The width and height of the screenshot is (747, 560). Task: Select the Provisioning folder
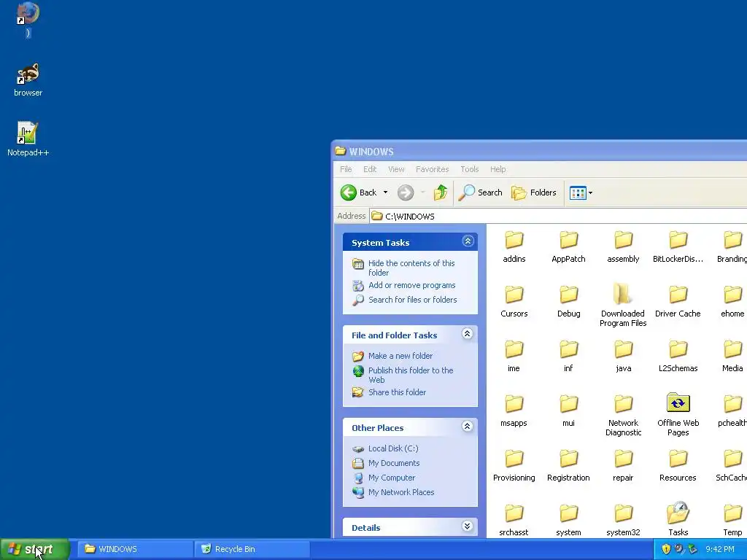coord(514,466)
